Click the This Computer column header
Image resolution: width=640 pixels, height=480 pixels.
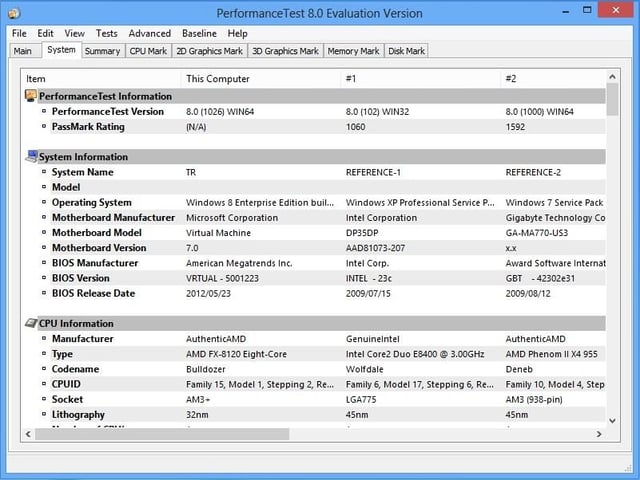[260, 79]
